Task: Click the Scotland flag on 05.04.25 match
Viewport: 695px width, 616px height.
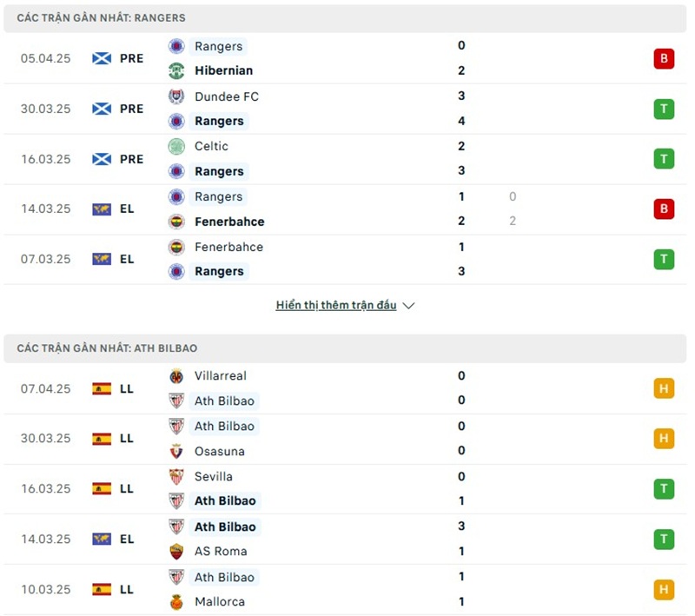Action: tap(102, 59)
